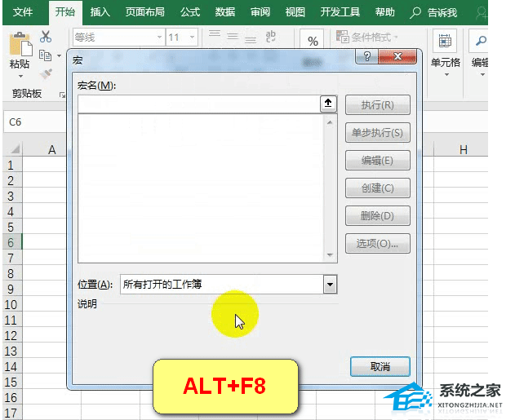Open the Help tab
The image size is (515, 420).
pos(385,12)
